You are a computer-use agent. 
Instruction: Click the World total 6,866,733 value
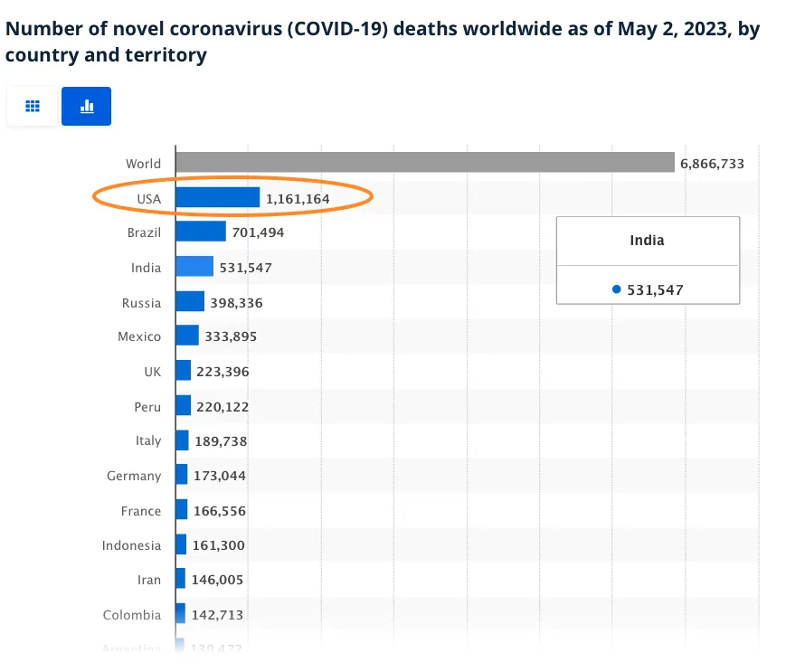coord(712,164)
